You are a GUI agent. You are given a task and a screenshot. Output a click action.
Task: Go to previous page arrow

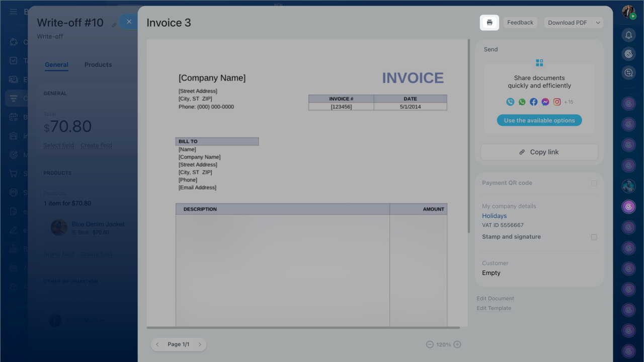pyautogui.click(x=157, y=344)
